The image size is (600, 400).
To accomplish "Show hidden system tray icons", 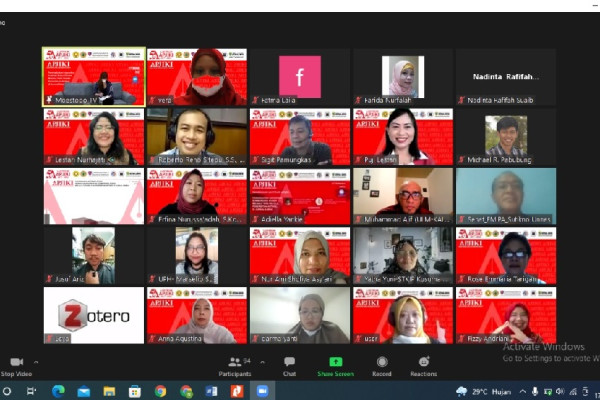I will point(522,392).
